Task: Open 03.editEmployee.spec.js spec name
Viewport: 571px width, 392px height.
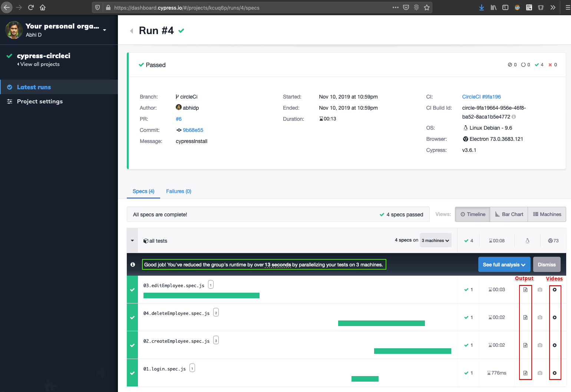Action: tap(174, 286)
